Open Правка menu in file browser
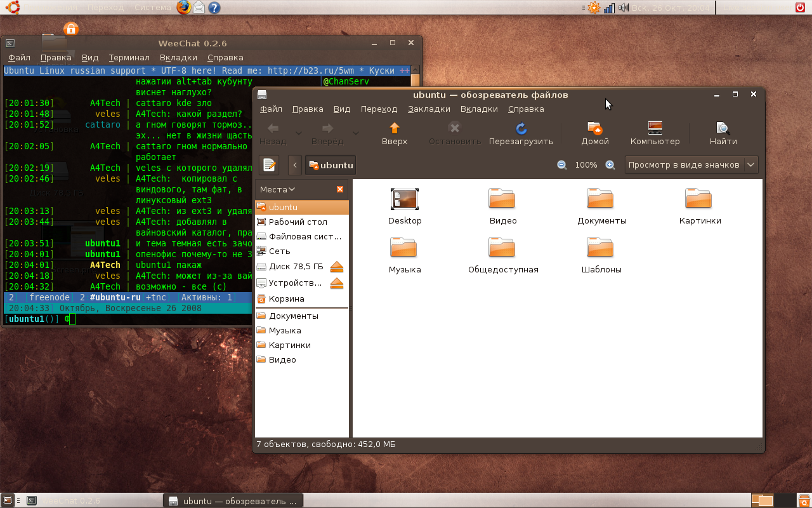The width and height of the screenshot is (812, 508). coord(308,109)
